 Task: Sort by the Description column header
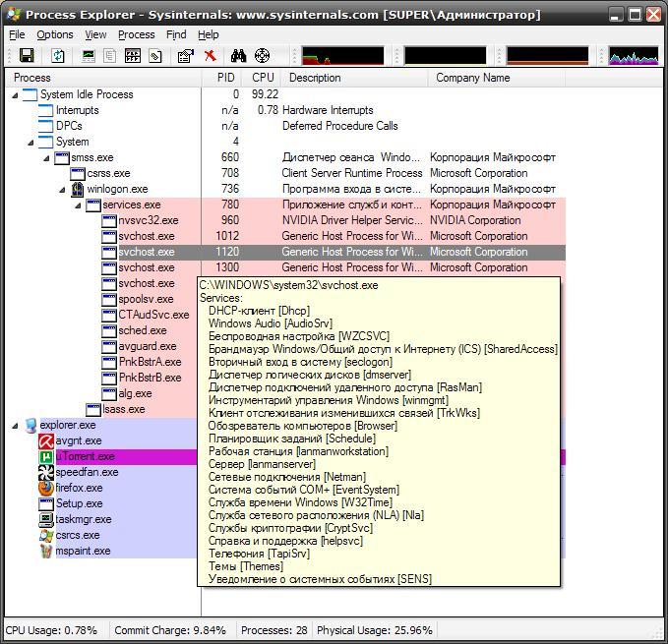point(354,78)
